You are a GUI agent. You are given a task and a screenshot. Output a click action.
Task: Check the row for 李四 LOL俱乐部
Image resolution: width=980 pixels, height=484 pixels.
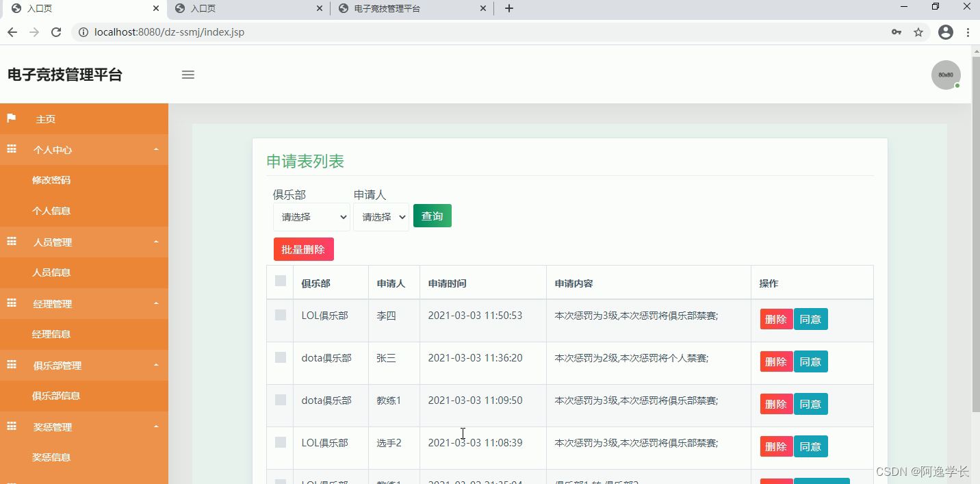coord(281,315)
